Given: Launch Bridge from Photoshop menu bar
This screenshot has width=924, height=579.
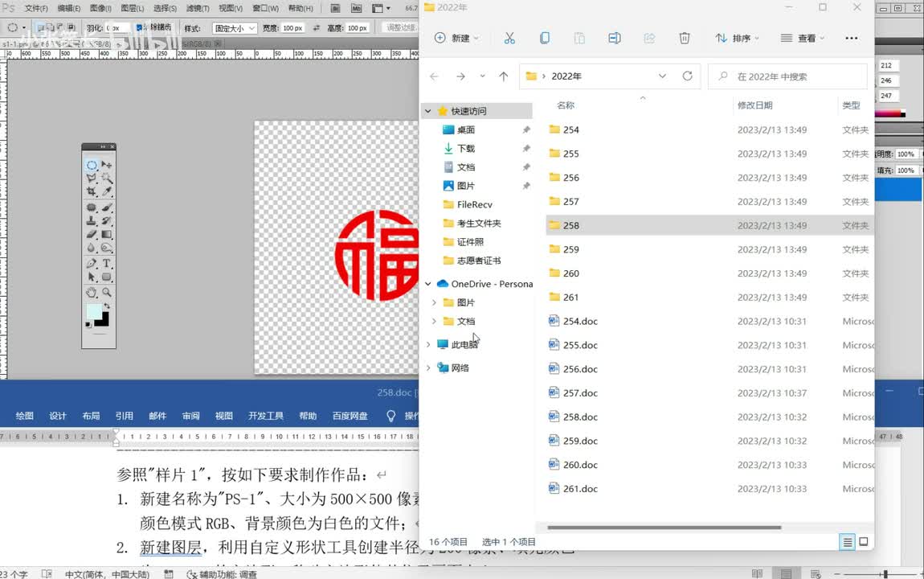Looking at the screenshot, I should click(335, 8).
